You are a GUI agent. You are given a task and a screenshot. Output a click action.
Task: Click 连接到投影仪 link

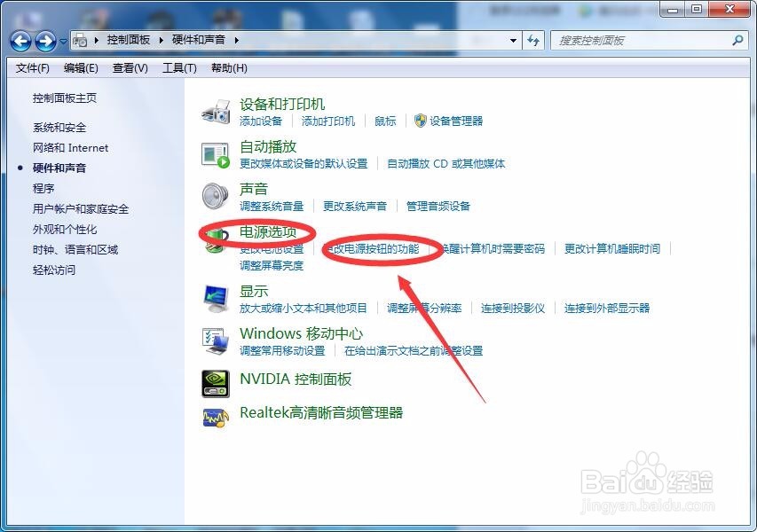click(513, 309)
